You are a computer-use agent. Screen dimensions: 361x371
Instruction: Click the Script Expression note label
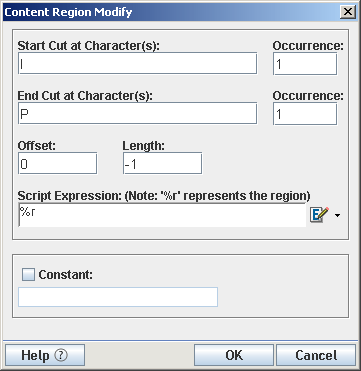point(164,196)
